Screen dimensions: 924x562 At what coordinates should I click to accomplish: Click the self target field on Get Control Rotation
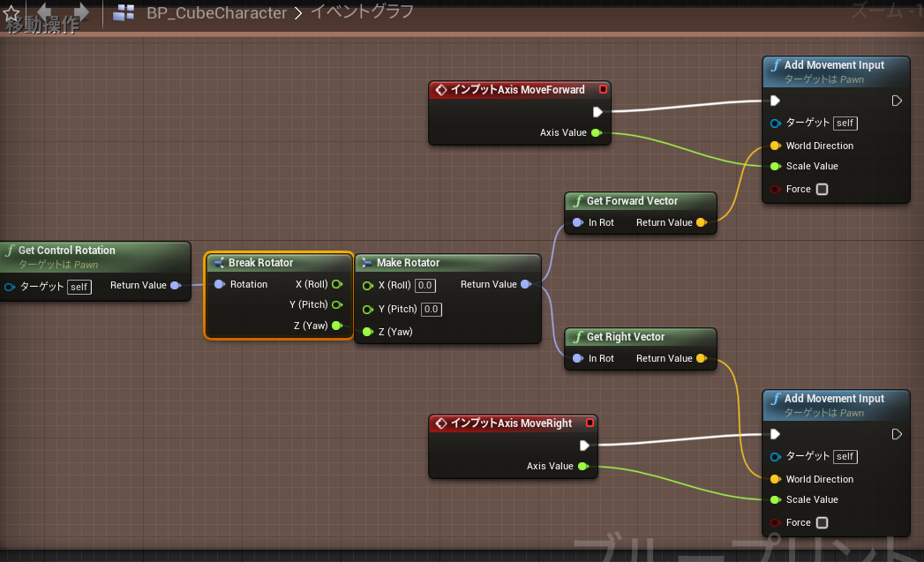click(x=79, y=287)
